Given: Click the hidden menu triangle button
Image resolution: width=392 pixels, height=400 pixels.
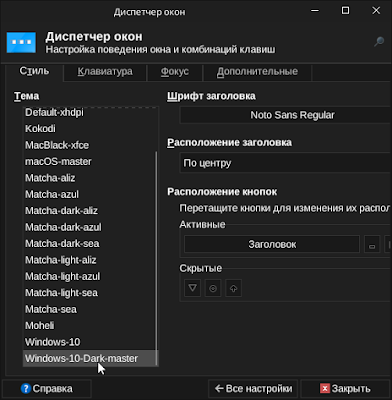Looking at the screenshot, I should pyautogui.click(x=192, y=288).
